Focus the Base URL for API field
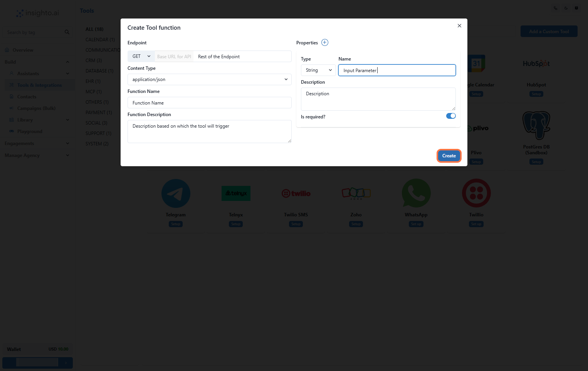Image resolution: width=588 pixels, height=371 pixels. 174,56
